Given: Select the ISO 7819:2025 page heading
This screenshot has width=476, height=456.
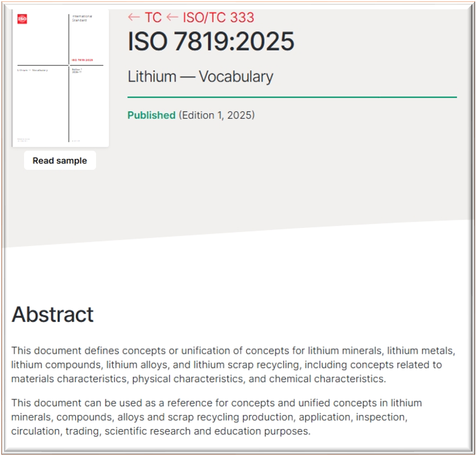Looking at the screenshot, I should [211, 42].
